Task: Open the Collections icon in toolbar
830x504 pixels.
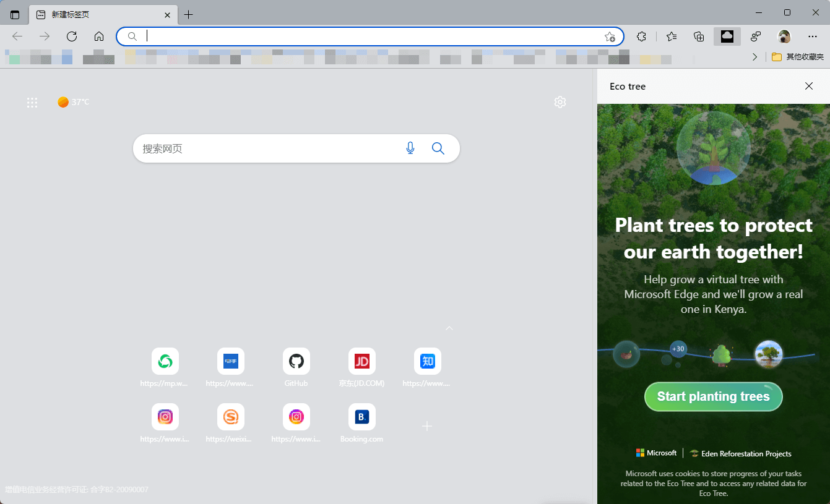Action: point(699,36)
